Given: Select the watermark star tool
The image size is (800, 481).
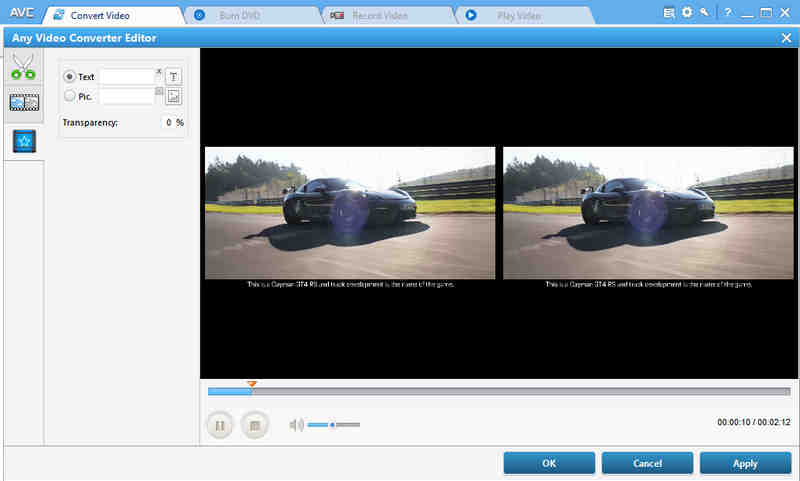Looking at the screenshot, I should tap(24, 141).
